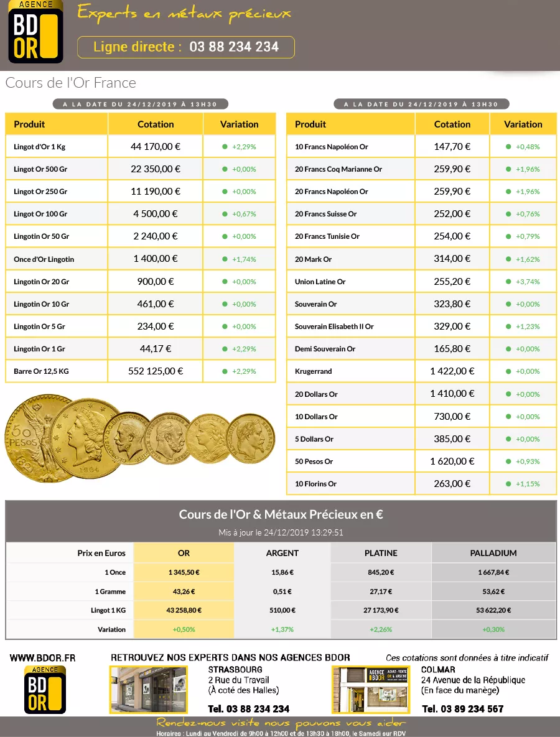Click the Variation header in the right table
This screenshot has height=737, width=560.
pos(523,124)
